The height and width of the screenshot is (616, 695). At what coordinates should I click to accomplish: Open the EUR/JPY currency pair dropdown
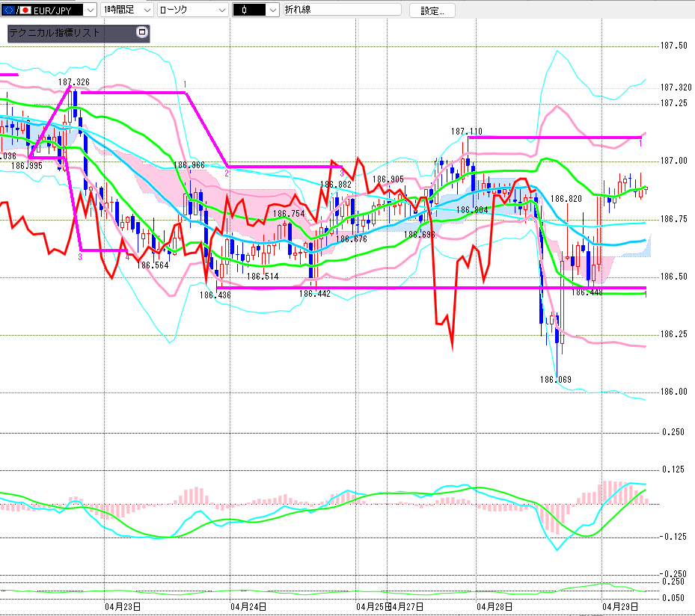[90, 10]
